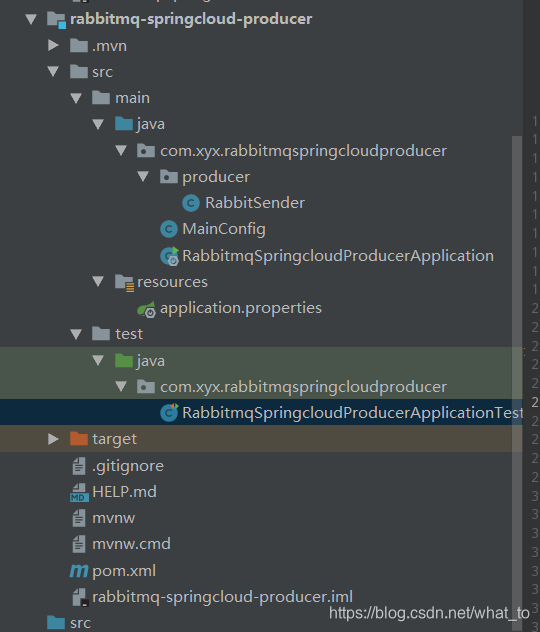The height and width of the screenshot is (632, 540).
Task: Select the .mvn folder label
Action: (109, 46)
